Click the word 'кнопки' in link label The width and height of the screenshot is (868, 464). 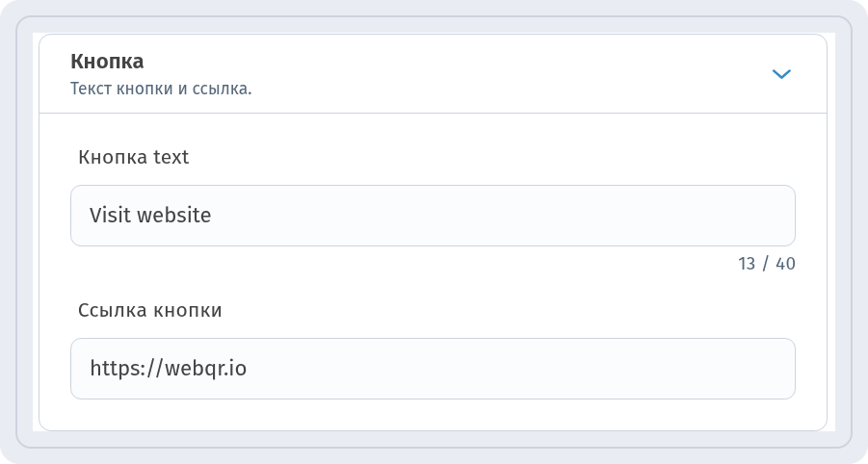188,310
